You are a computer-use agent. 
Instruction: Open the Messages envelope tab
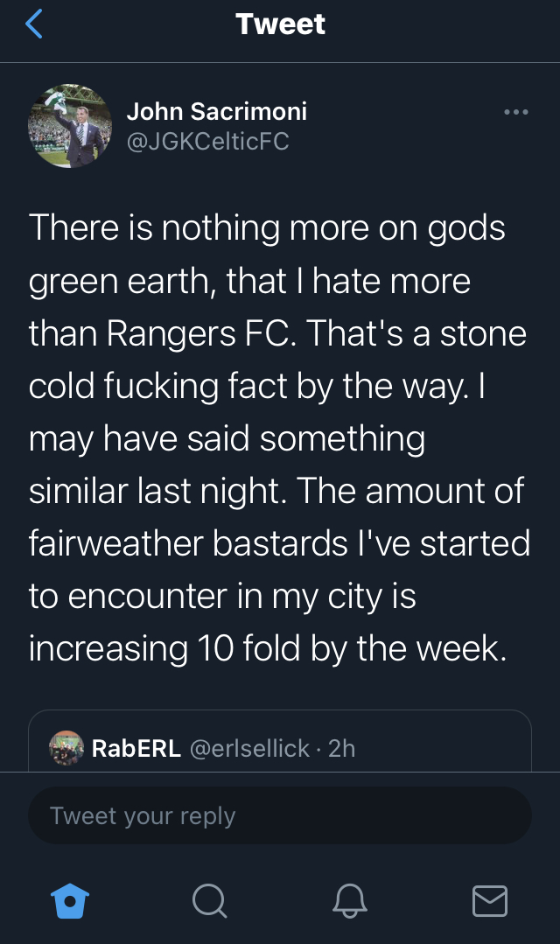489,899
